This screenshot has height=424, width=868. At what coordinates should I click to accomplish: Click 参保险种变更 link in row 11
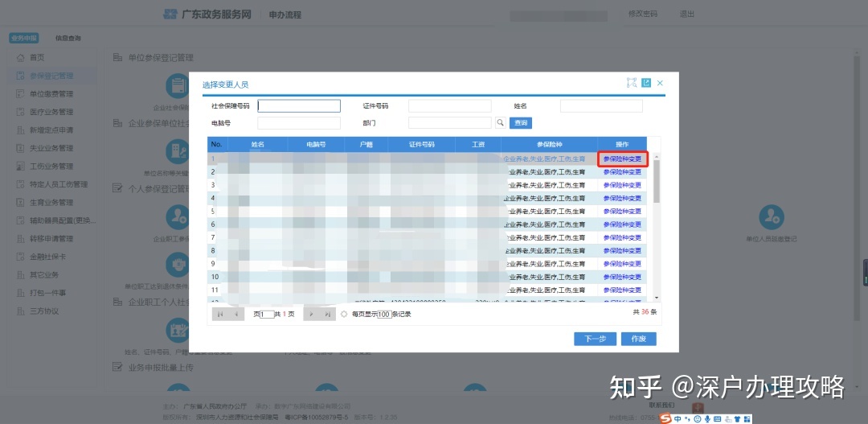(x=622, y=290)
